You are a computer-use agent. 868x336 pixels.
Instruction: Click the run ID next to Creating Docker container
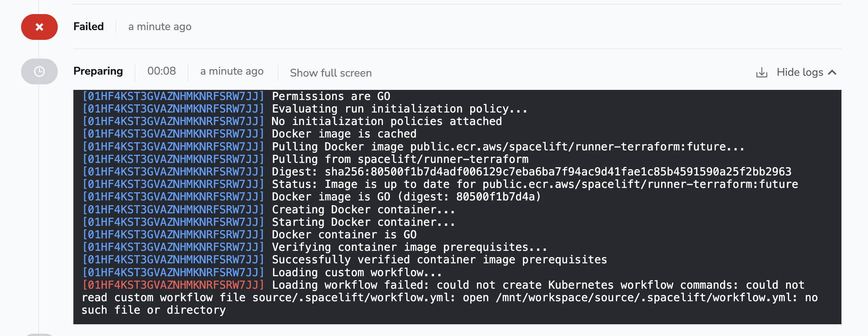point(173,209)
